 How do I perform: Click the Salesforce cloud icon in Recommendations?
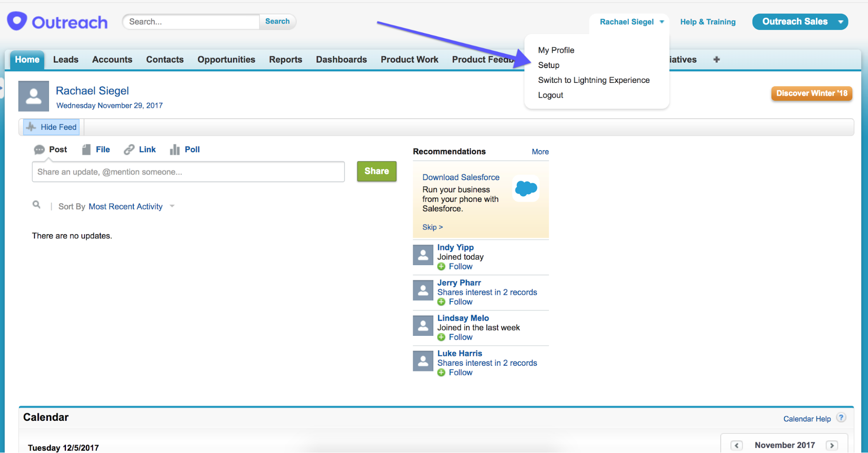coord(525,188)
